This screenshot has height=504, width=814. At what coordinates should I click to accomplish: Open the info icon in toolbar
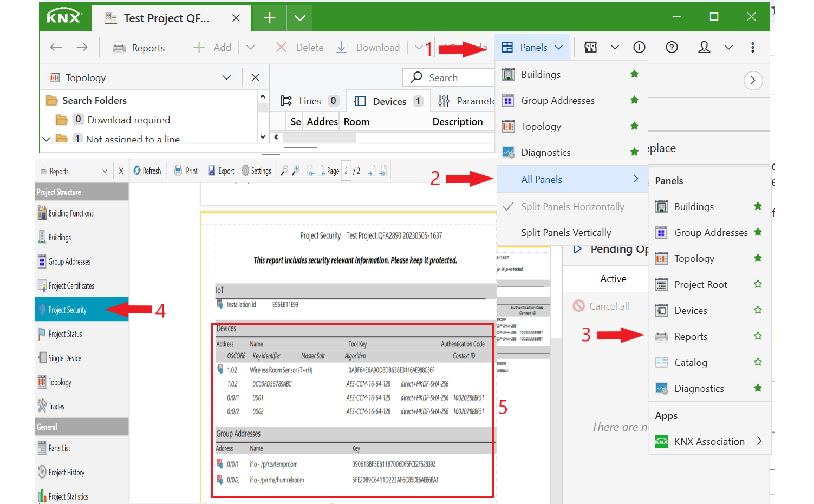click(639, 48)
